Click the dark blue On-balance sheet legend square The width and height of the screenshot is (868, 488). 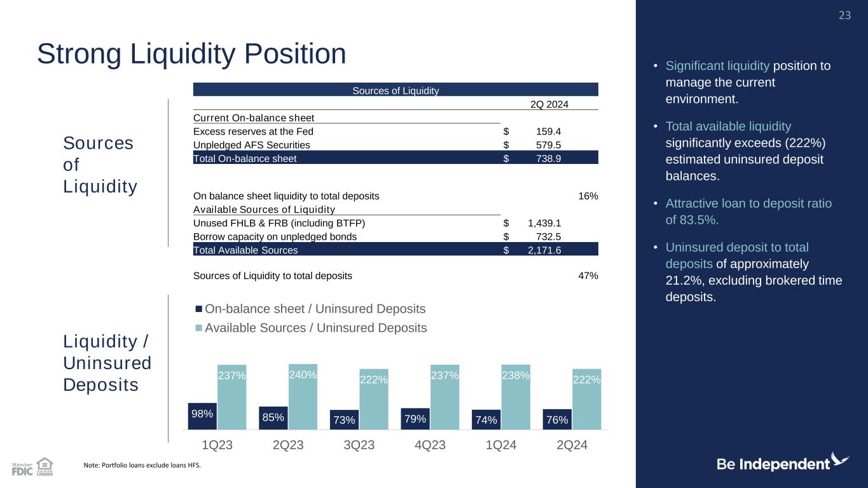coord(199,309)
